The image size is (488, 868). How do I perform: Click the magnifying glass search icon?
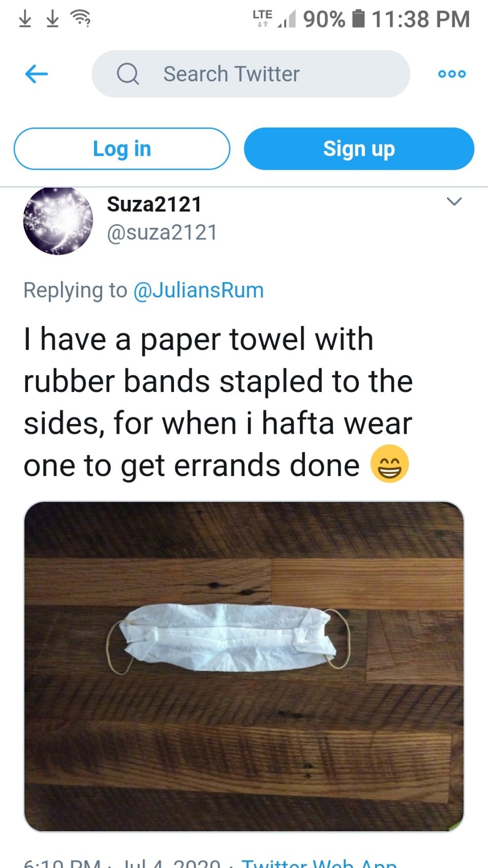pyautogui.click(x=128, y=74)
